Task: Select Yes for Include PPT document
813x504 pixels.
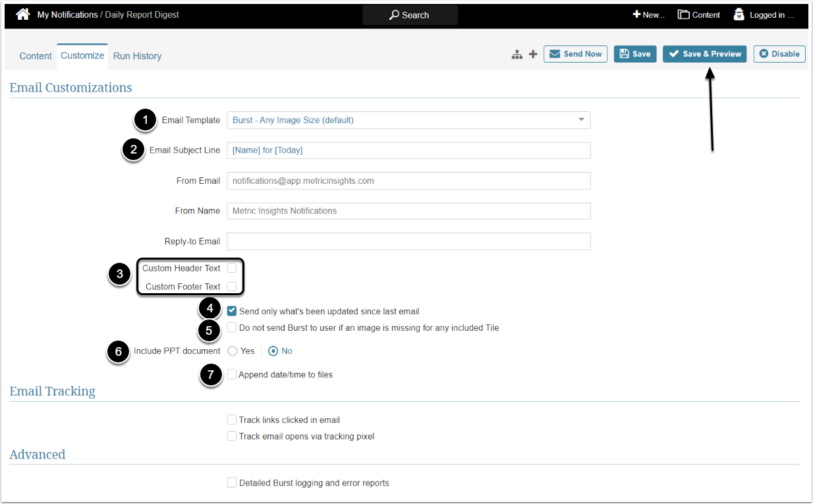Action: pos(233,351)
